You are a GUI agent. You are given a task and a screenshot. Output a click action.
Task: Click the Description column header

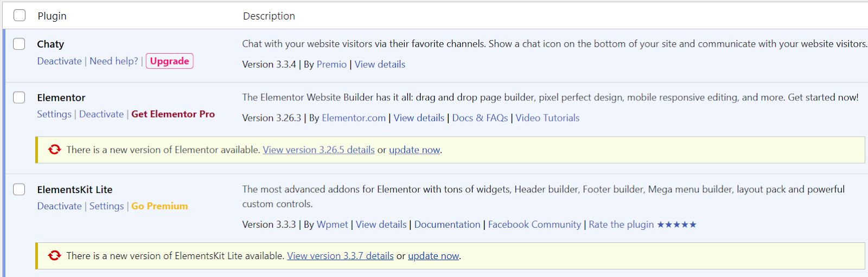tap(269, 16)
